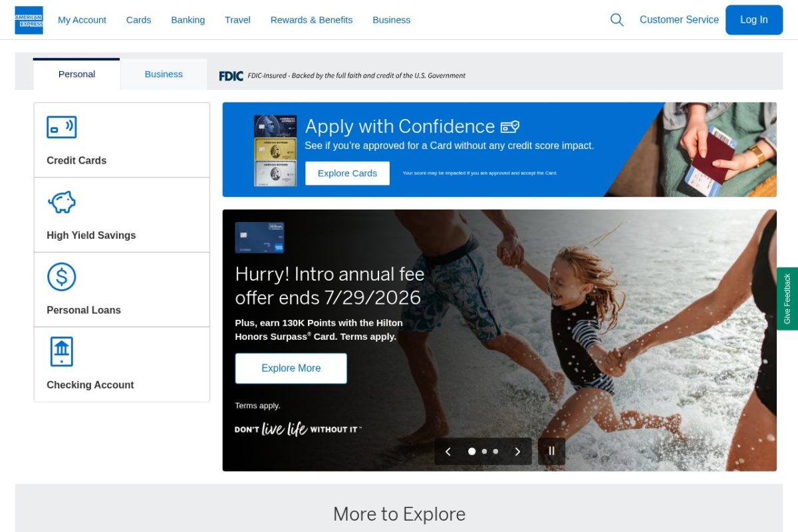Click 'Terms apply.' text below Explore More
The width and height of the screenshot is (798, 532).
pos(257,406)
